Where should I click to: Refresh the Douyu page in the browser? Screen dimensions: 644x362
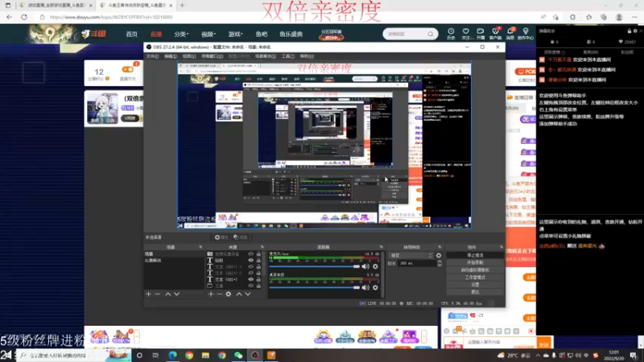pos(24,17)
